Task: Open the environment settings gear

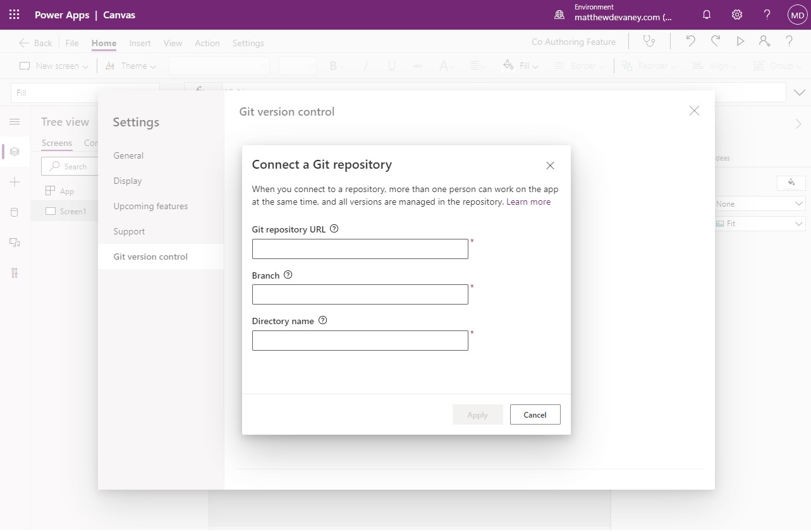Action: (736, 14)
